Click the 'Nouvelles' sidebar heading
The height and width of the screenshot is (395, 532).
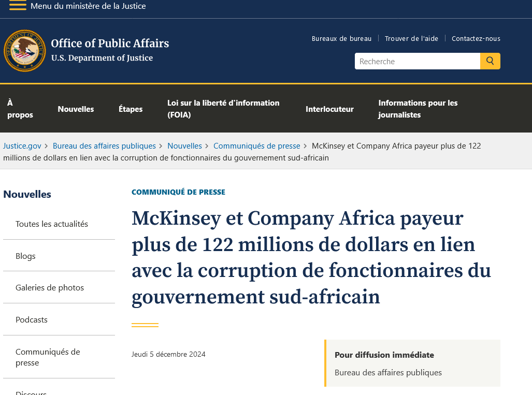click(x=27, y=194)
